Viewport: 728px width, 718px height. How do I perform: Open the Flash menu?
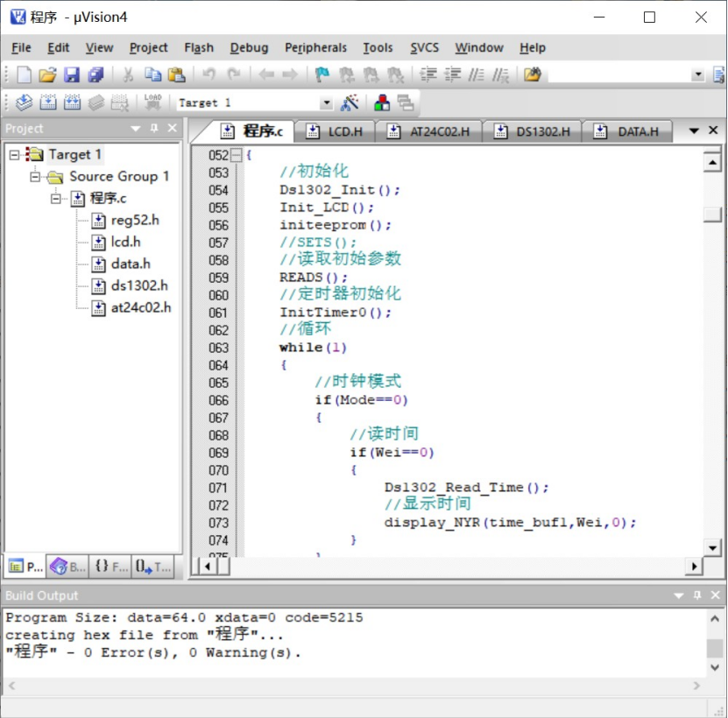pyautogui.click(x=199, y=48)
